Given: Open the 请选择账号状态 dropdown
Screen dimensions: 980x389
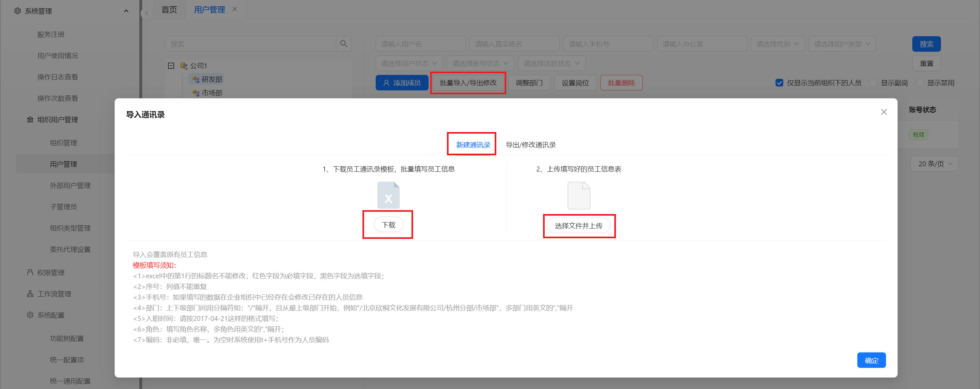Looking at the screenshot, I should click(x=480, y=63).
